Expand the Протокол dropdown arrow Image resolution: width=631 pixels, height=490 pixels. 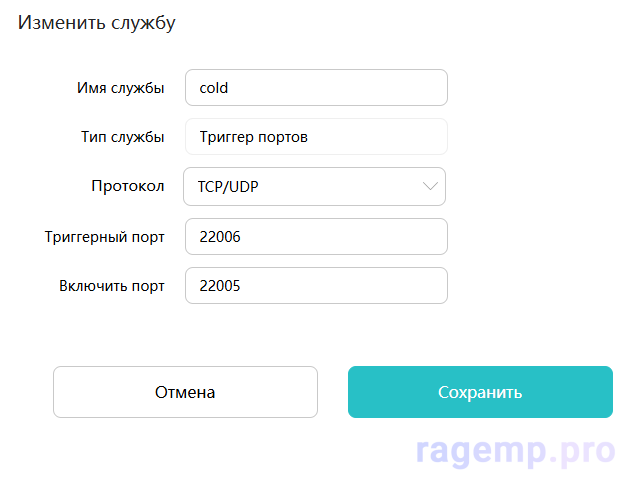[430, 186]
